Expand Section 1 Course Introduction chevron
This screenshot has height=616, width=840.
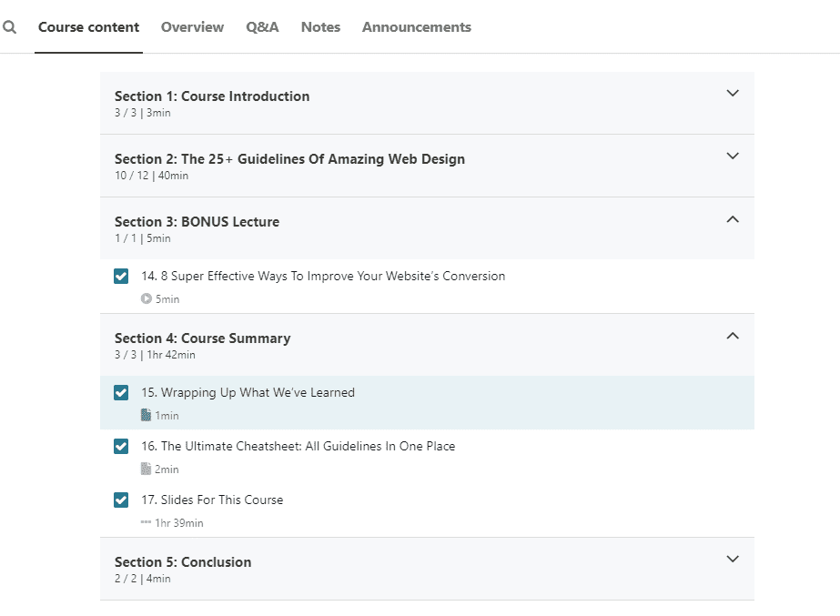733,93
